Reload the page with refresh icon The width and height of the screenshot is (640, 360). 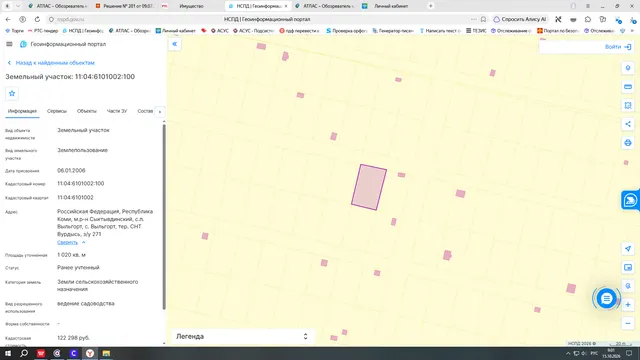[x=37, y=19]
